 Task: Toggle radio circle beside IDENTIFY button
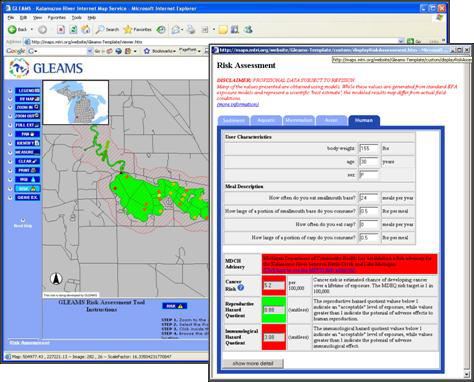(x=10, y=143)
